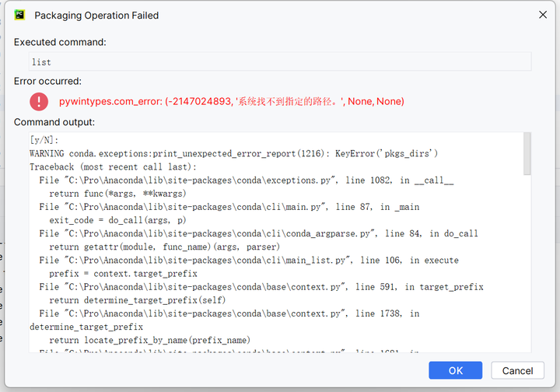Click the Cancel button
This screenshot has width=560, height=392.
[x=517, y=370]
